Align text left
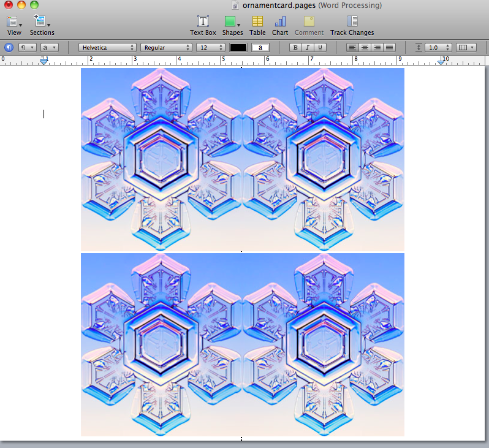This screenshot has height=448, width=489. (x=352, y=47)
